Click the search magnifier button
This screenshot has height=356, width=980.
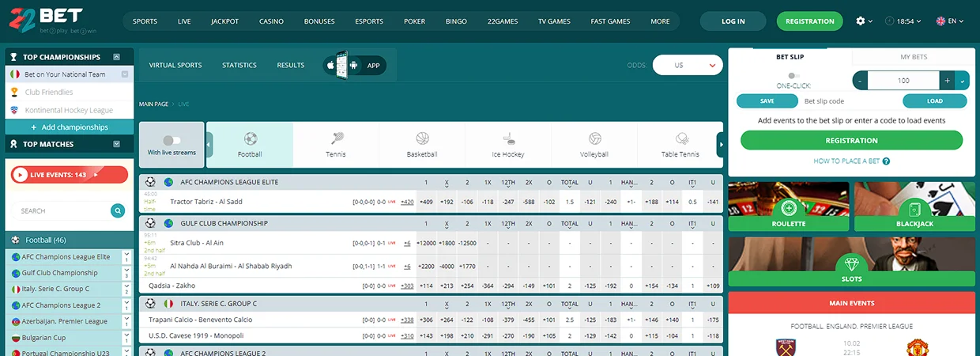click(x=118, y=210)
